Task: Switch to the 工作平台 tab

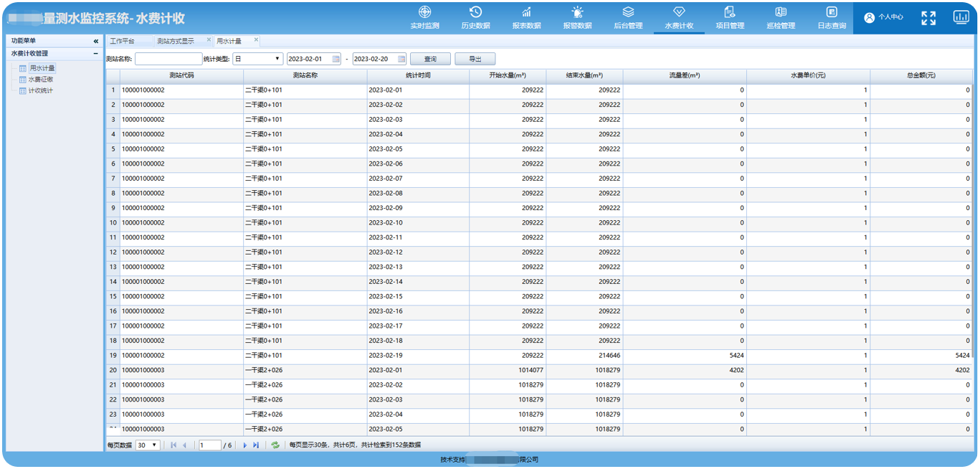Action: point(123,41)
